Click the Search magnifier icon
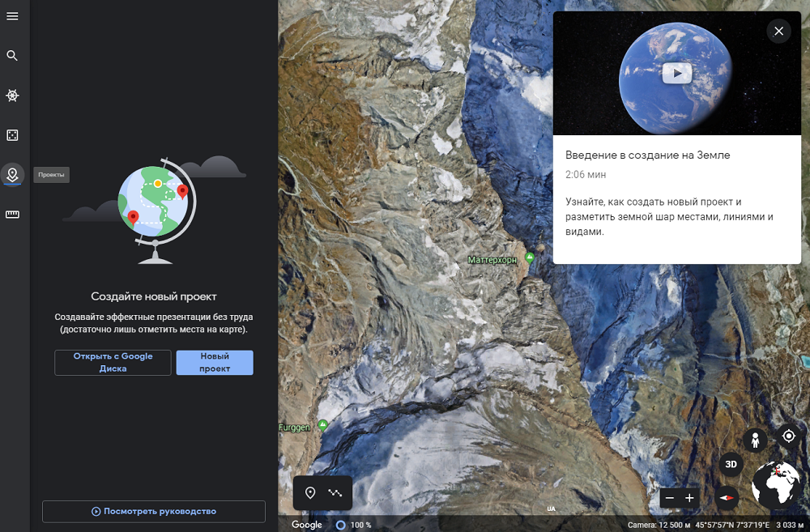Image resolution: width=810 pixels, height=532 pixels. (x=12, y=56)
